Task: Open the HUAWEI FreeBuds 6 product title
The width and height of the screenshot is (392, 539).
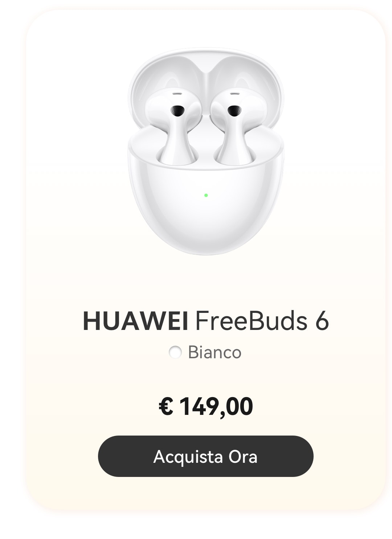Action: tap(206, 321)
